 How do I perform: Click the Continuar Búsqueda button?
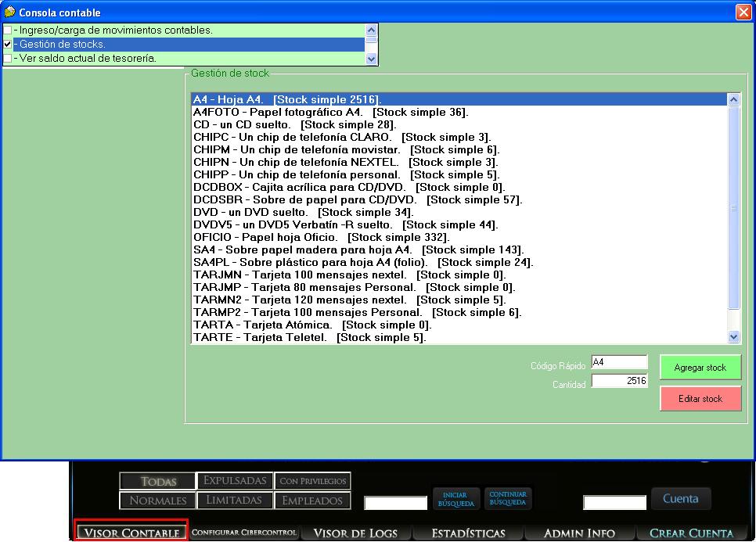pos(508,498)
